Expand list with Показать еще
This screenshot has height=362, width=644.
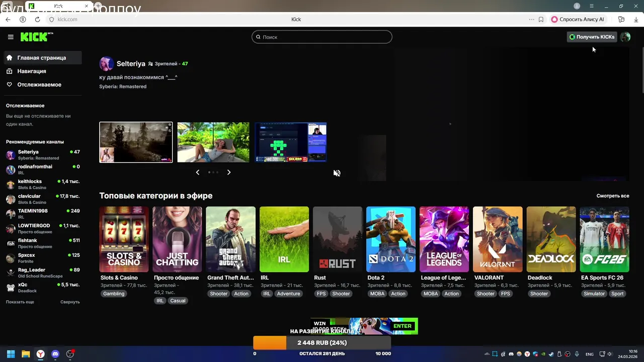20,302
